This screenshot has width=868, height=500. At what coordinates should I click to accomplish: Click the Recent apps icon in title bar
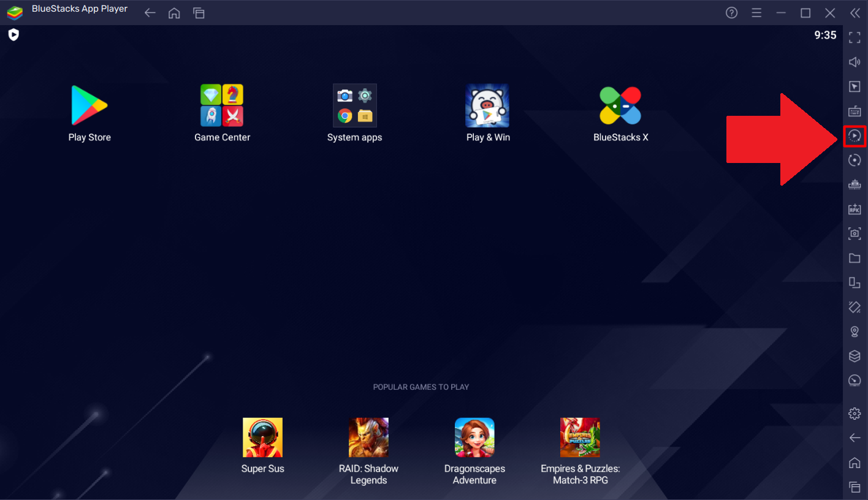[199, 13]
